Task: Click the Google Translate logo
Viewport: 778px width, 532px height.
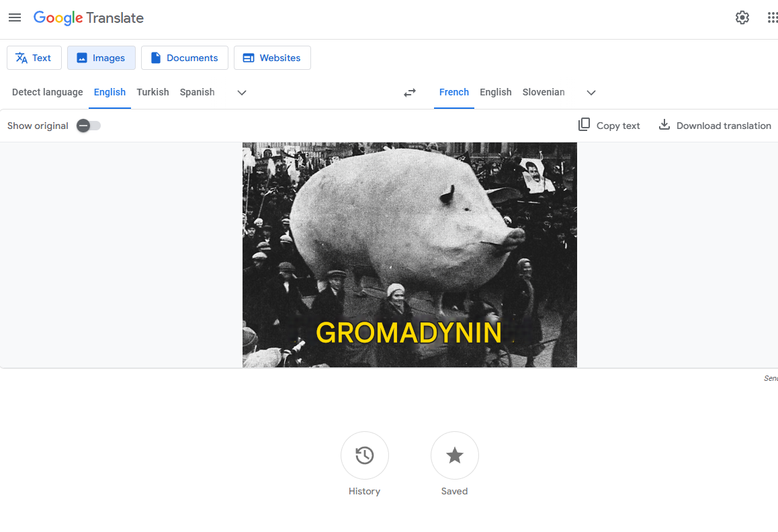Action: click(x=88, y=18)
